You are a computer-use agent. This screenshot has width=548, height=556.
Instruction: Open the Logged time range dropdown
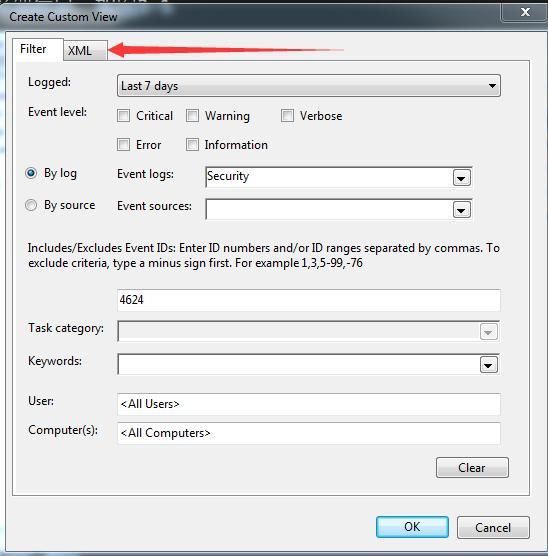(x=309, y=85)
